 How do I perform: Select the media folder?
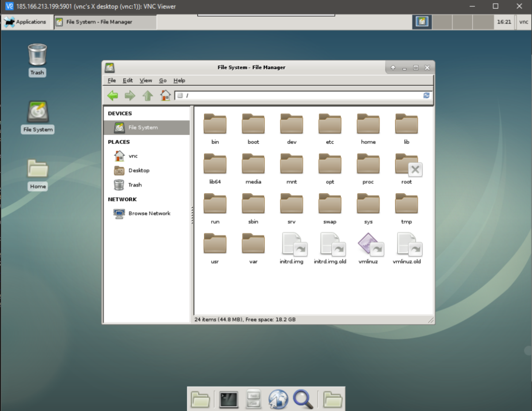tap(253, 169)
